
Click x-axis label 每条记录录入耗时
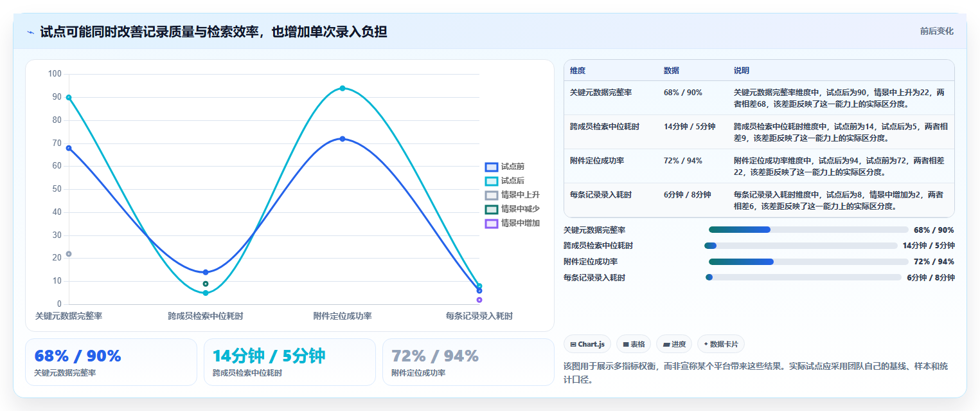[x=479, y=316]
